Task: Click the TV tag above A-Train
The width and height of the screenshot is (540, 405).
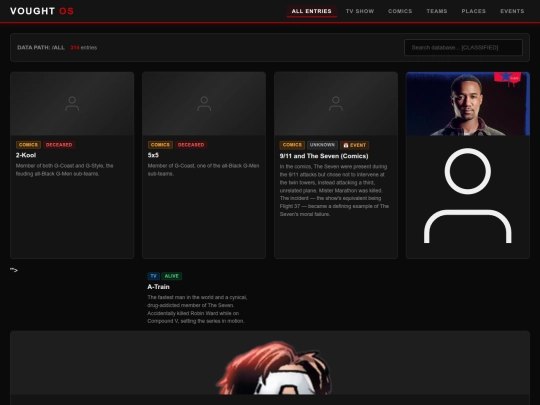Action: (154, 276)
